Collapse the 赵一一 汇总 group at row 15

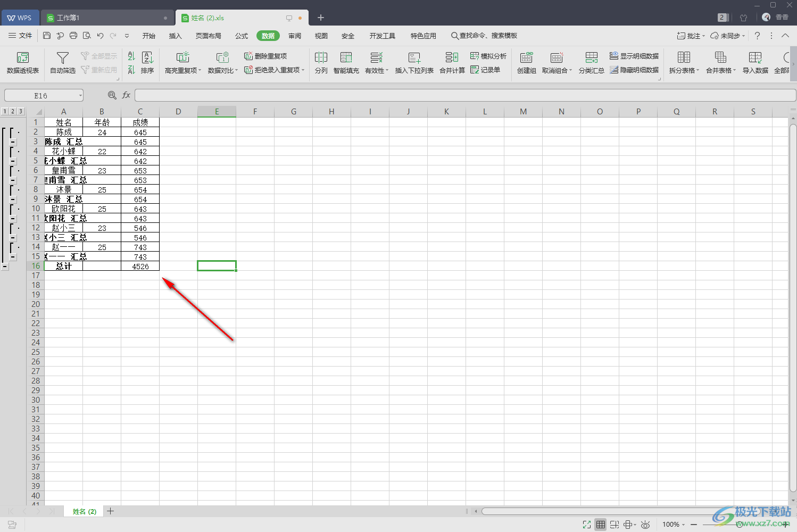click(13, 257)
